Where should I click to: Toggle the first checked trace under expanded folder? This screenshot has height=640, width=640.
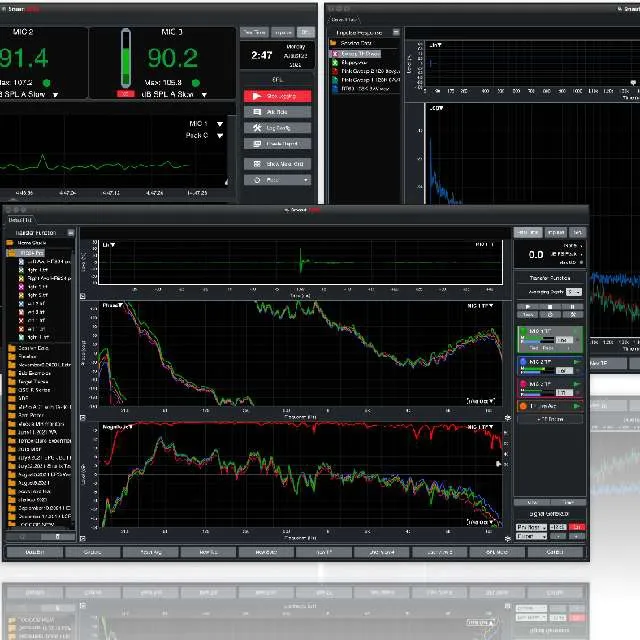[x=22, y=262]
